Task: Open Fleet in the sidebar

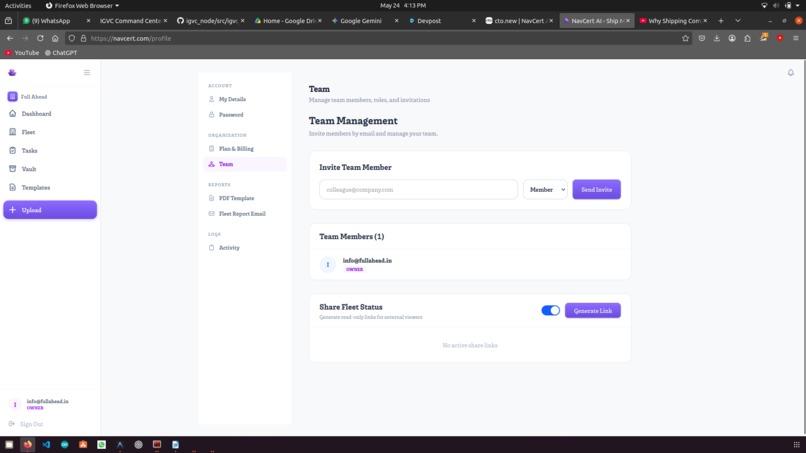Action: tap(50, 132)
